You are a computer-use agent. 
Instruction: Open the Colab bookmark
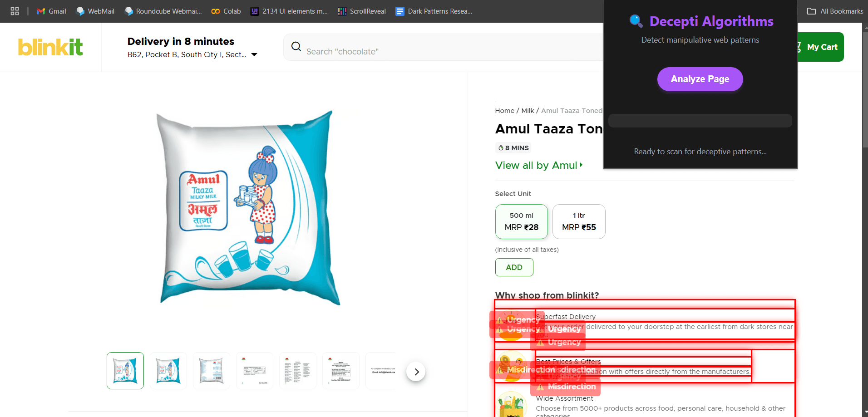click(x=226, y=11)
